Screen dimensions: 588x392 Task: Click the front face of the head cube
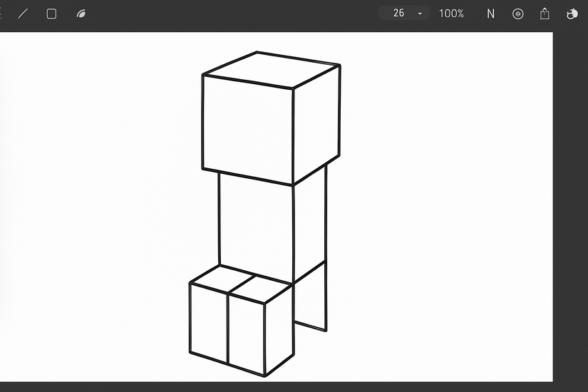pos(247,130)
